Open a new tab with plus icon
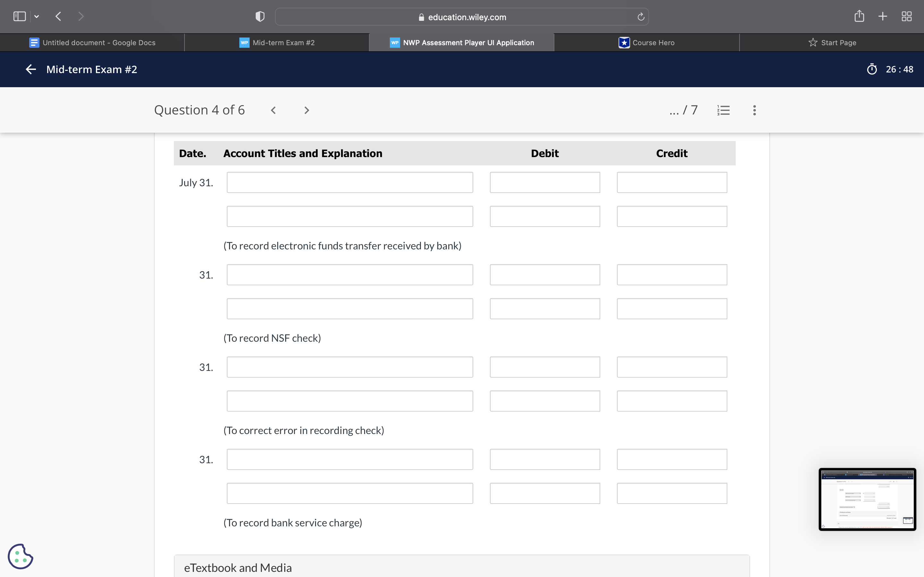The width and height of the screenshot is (924, 577). pyautogui.click(x=883, y=16)
